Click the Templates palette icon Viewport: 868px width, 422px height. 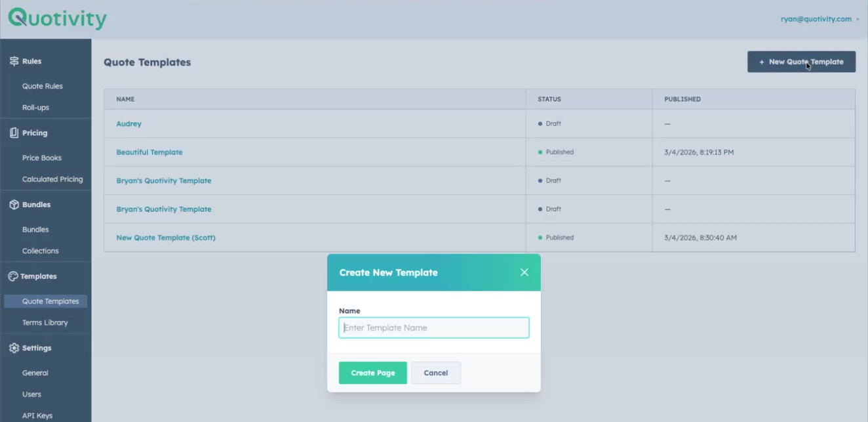pos(13,276)
